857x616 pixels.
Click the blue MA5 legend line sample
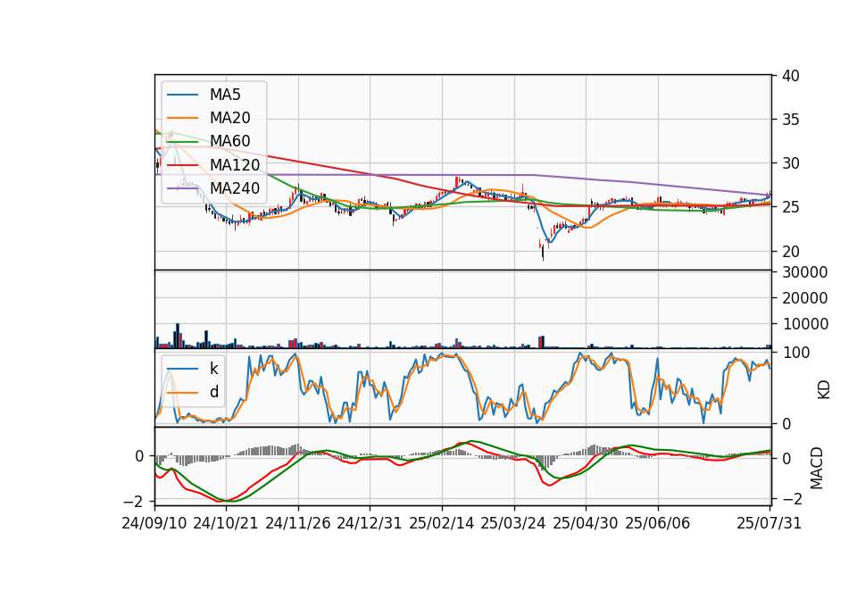point(182,95)
